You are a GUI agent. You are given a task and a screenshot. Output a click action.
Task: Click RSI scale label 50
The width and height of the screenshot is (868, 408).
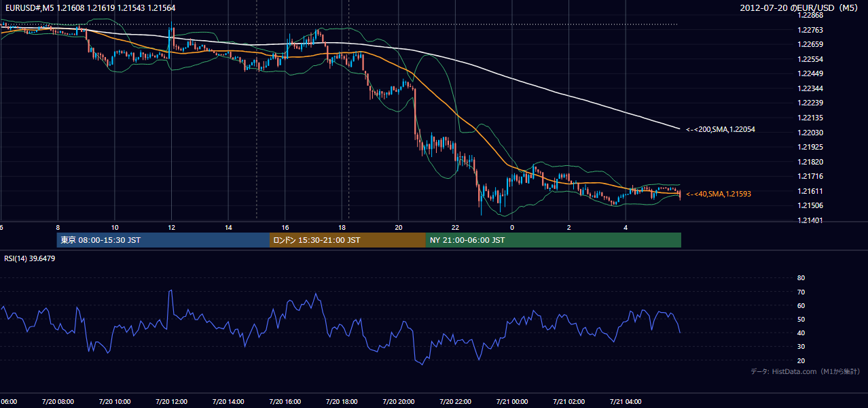tap(801, 319)
